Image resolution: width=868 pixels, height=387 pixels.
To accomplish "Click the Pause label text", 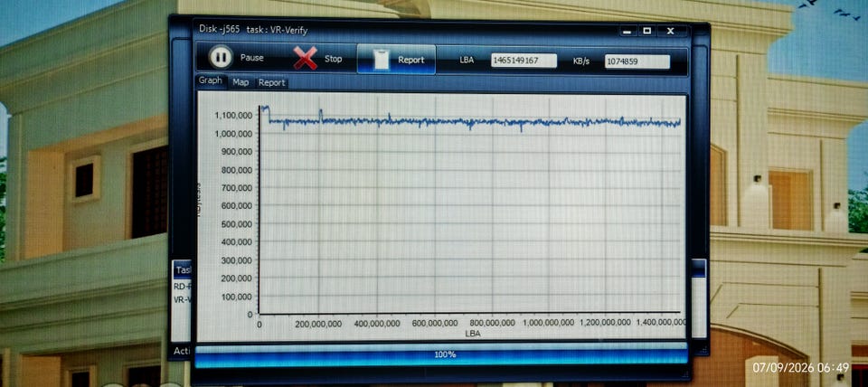I will coord(252,58).
